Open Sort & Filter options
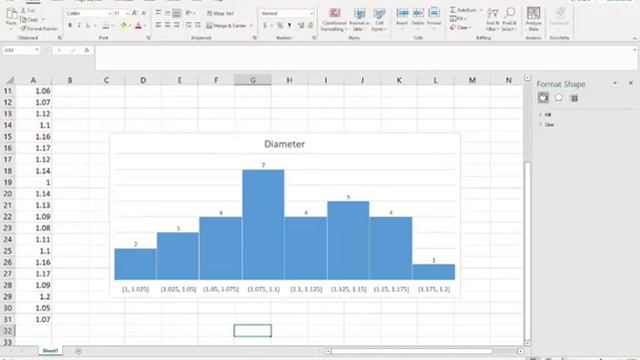The image size is (640, 360). click(493, 19)
